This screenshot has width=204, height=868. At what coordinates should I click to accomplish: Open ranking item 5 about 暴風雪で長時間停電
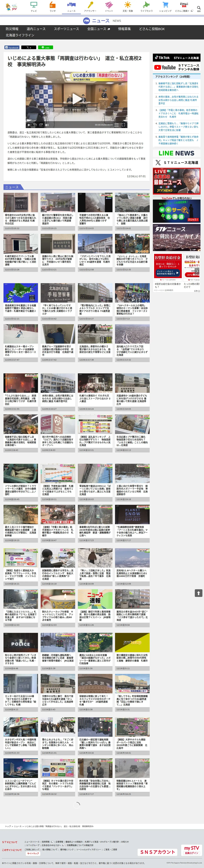click(x=178, y=140)
